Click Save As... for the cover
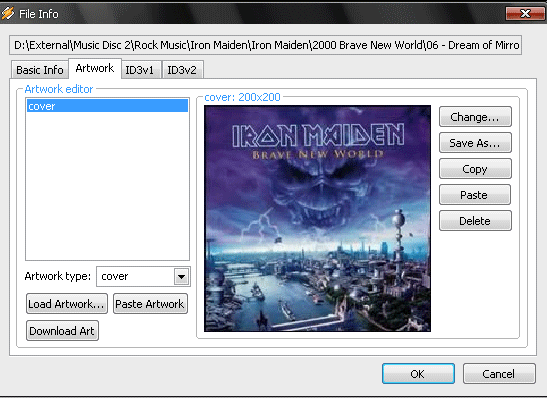This screenshot has width=547, height=398. click(475, 143)
